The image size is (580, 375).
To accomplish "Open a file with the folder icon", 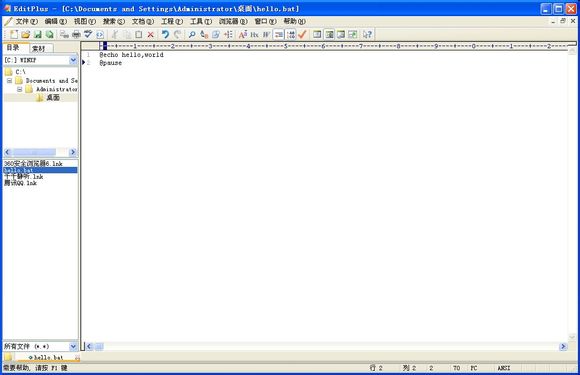I will [x=26, y=34].
